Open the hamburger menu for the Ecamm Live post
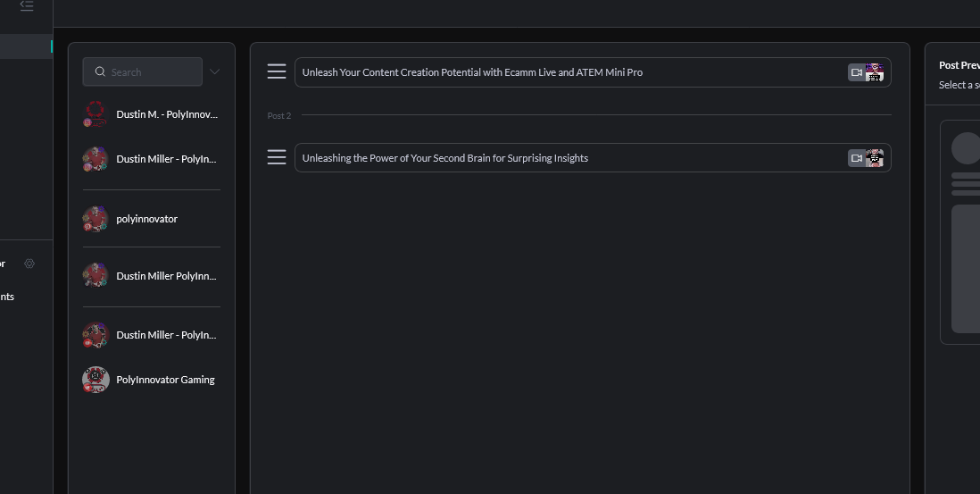This screenshot has height=494, width=980. (x=277, y=71)
